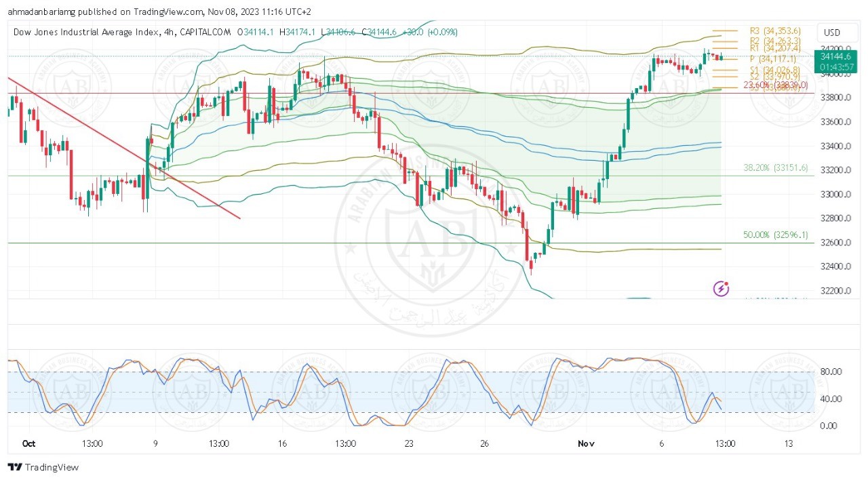
Task: Click the 32400.0 price axis label
Action: (x=835, y=266)
